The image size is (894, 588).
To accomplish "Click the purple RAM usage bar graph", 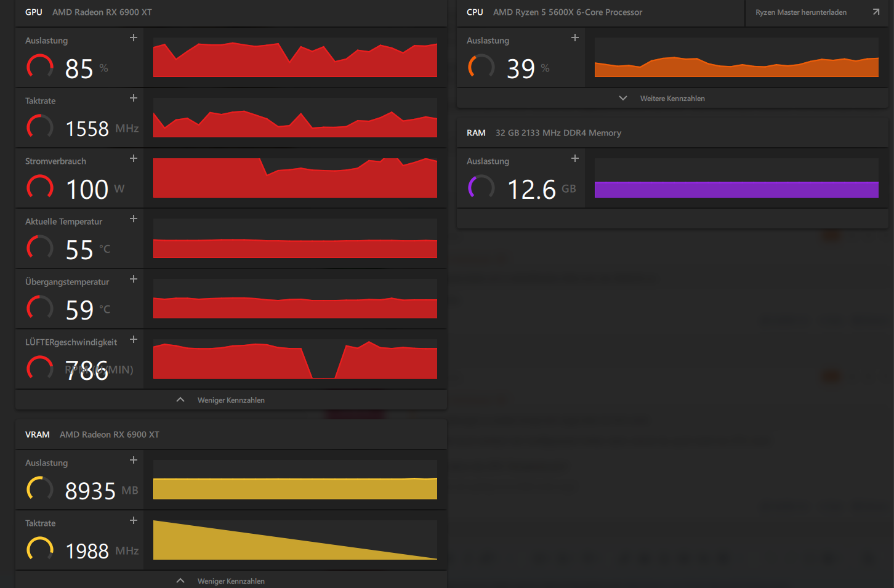I will tap(736, 178).
